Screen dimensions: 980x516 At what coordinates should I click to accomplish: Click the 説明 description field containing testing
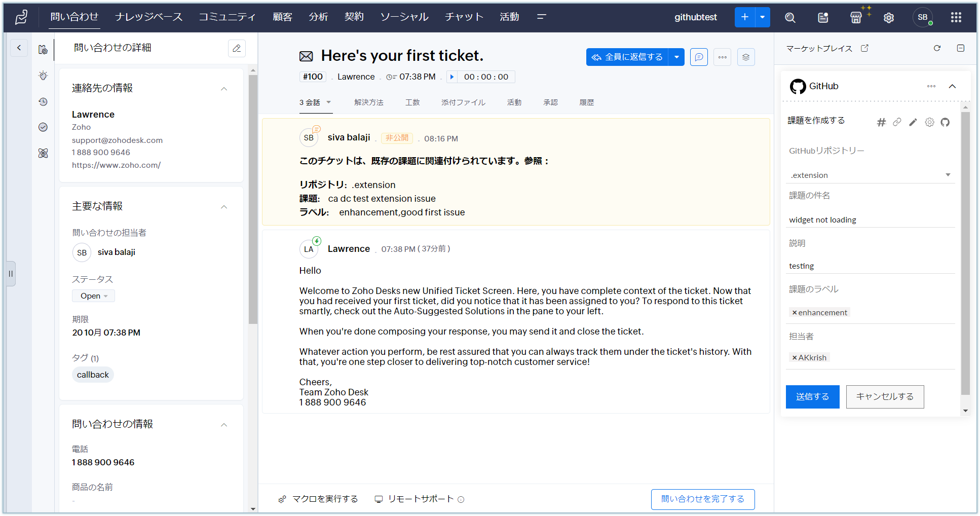[871, 266]
